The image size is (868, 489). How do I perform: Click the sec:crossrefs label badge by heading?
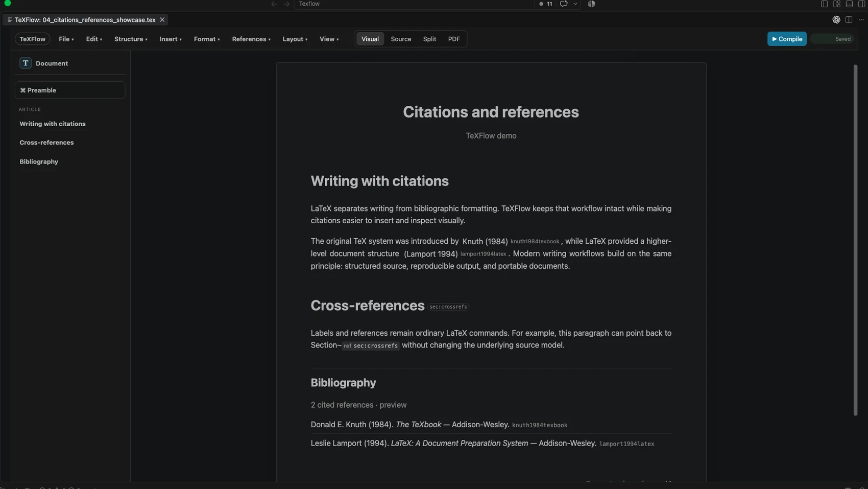click(448, 307)
